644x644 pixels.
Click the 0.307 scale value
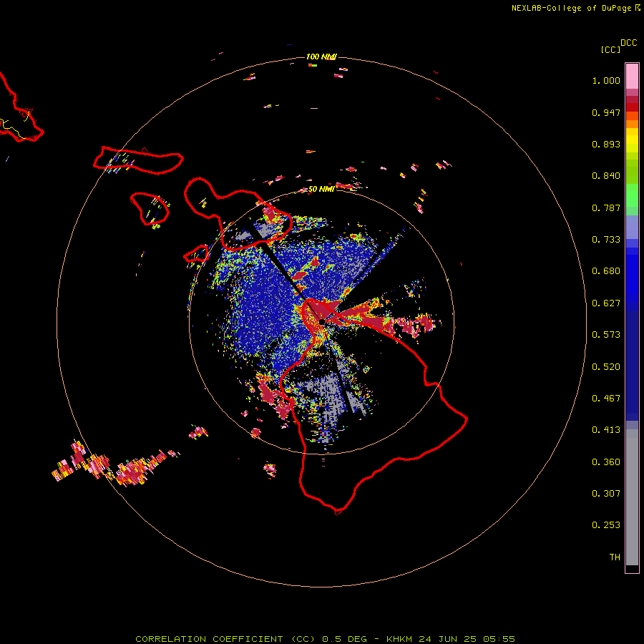[606, 494]
